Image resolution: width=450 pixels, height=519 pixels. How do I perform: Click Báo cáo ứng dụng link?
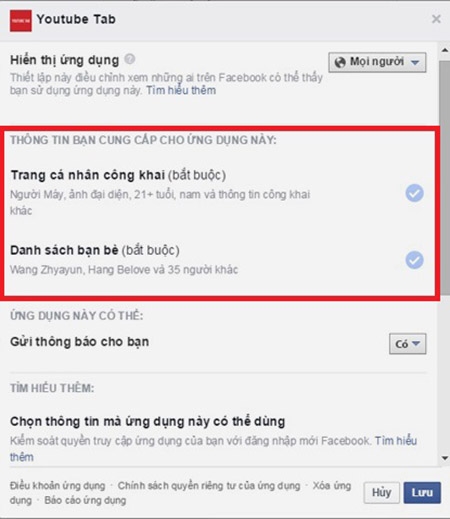coord(85,500)
